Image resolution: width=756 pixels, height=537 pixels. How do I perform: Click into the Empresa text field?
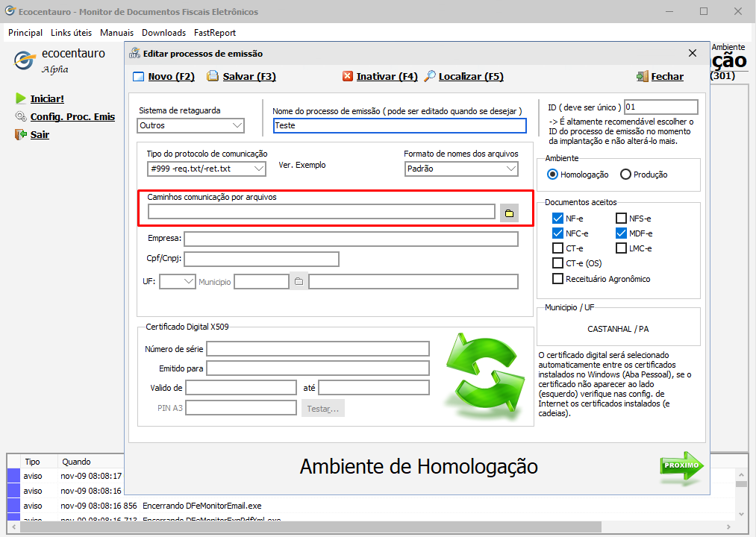coord(351,239)
